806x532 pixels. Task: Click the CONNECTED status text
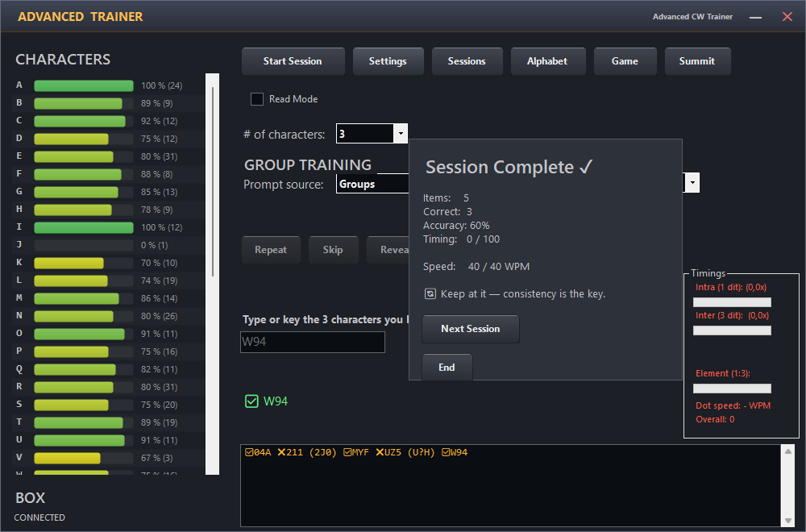(39, 517)
